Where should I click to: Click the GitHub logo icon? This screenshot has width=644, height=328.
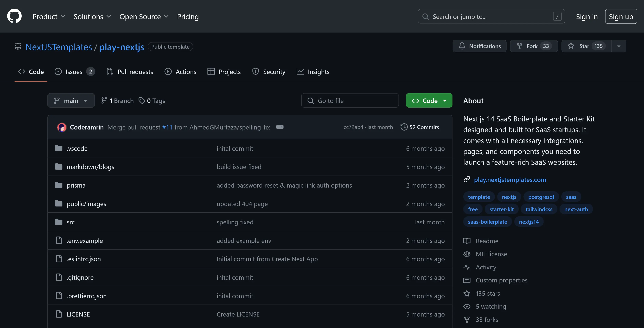(14, 16)
